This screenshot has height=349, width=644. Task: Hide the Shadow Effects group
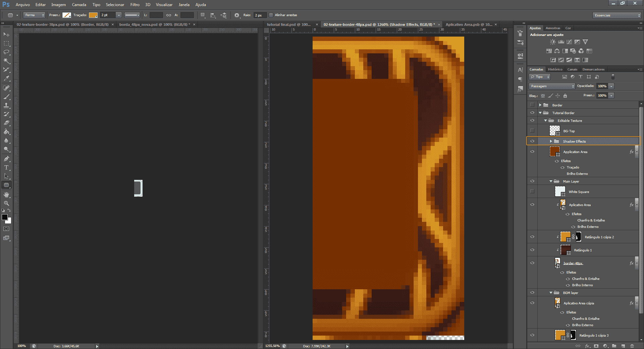click(x=532, y=141)
